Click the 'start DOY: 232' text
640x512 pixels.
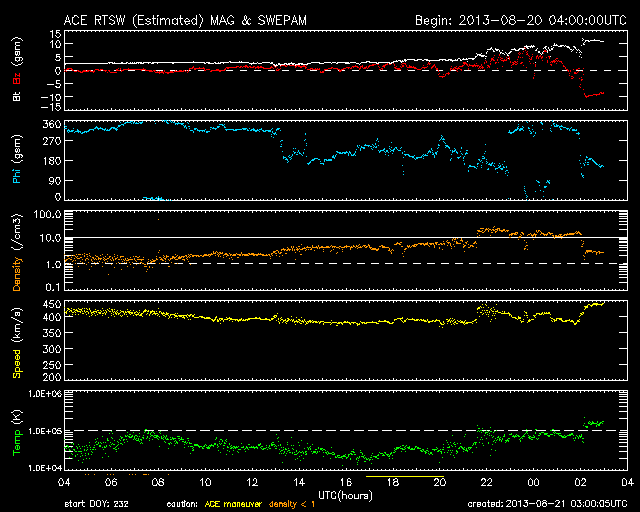click(x=96, y=504)
